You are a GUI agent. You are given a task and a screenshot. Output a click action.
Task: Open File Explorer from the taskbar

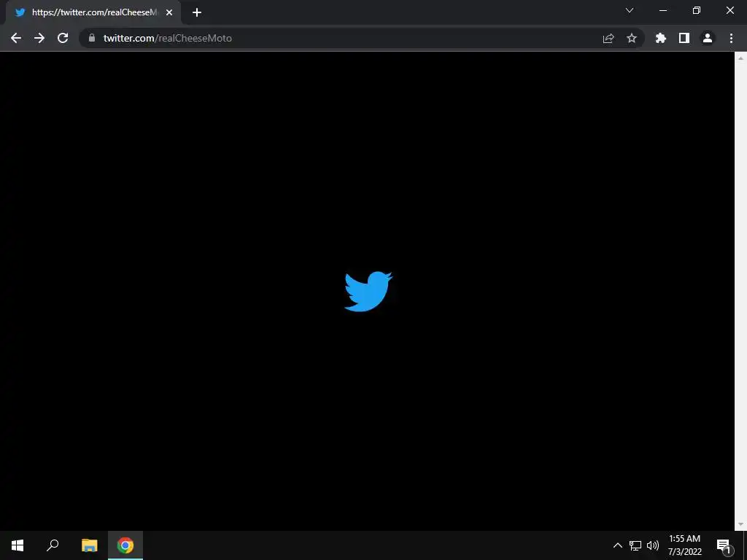pos(90,545)
